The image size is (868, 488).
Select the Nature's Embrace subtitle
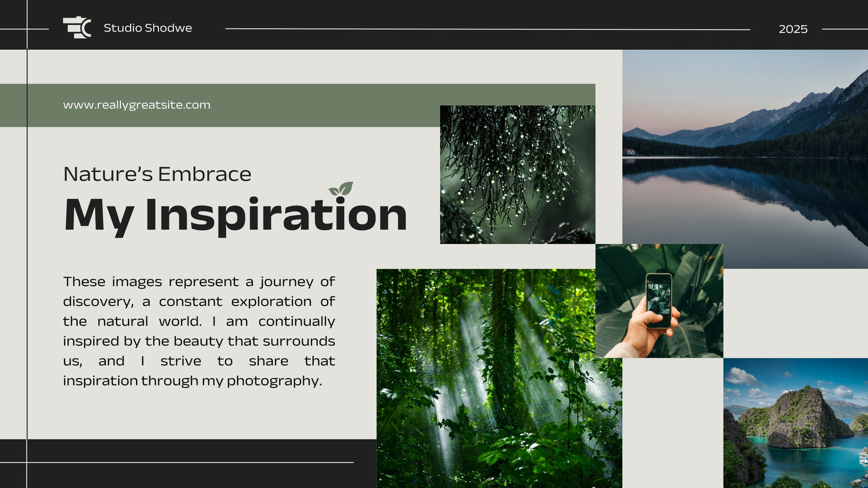pyautogui.click(x=157, y=174)
